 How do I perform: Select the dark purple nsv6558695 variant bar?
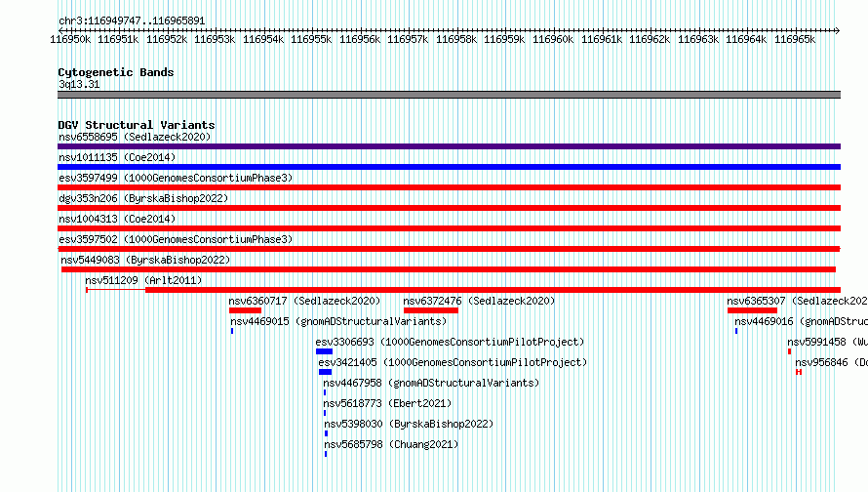coord(449,146)
